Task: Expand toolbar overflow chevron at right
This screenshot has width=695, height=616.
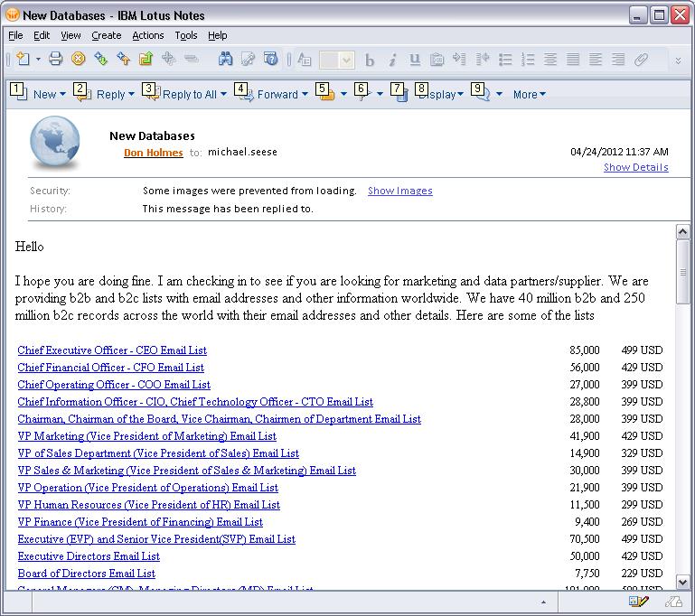Action: click(678, 61)
